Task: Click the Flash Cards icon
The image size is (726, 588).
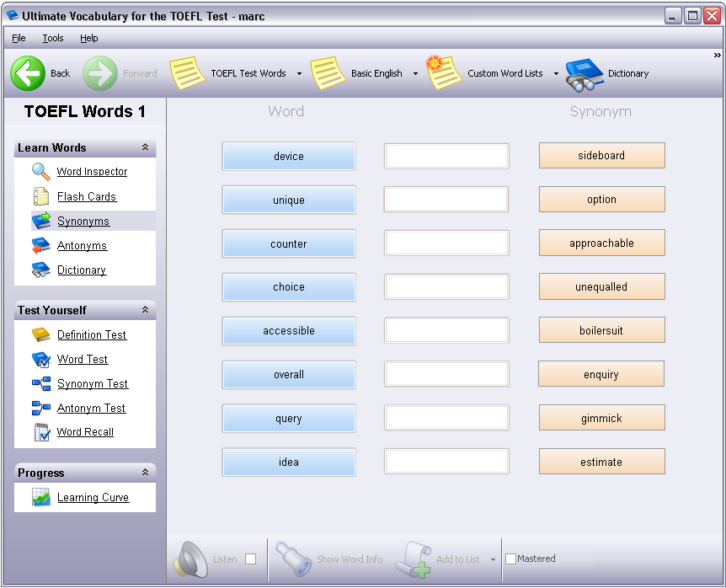Action: [x=40, y=196]
